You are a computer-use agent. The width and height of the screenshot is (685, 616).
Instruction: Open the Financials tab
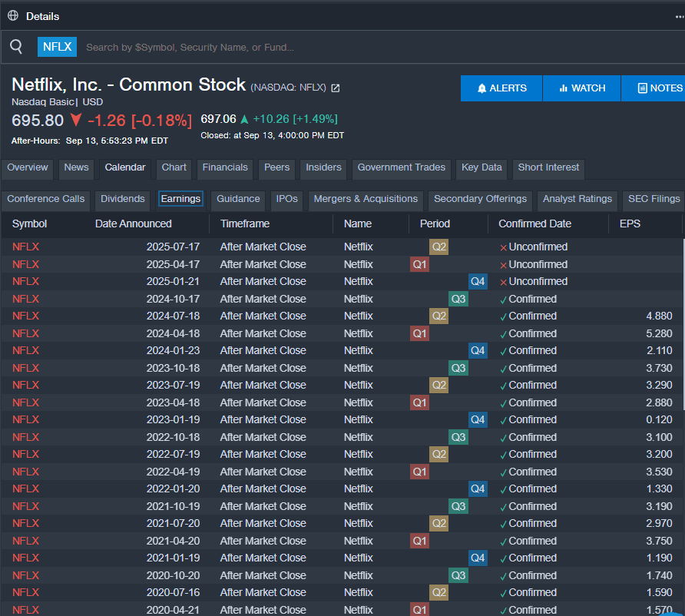(x=225, y=167)
